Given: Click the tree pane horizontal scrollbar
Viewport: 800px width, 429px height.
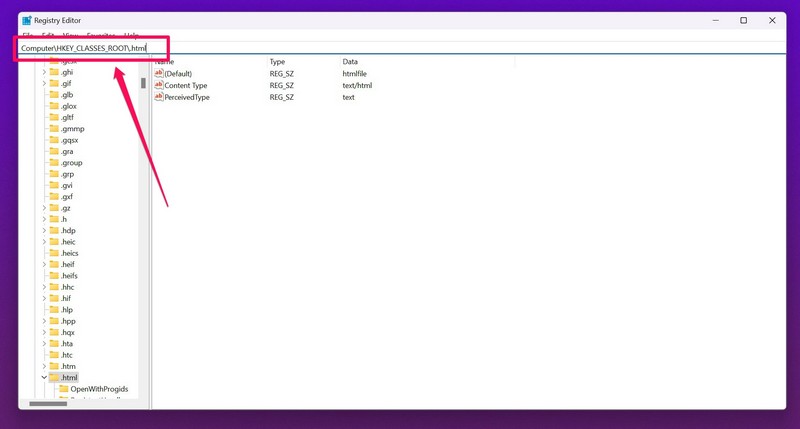Looking at the screenshot, I should tap(48, 404).
